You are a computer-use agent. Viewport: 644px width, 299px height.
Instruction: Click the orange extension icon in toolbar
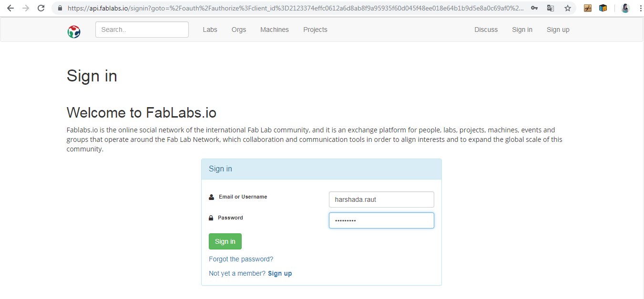click(588, 8)
